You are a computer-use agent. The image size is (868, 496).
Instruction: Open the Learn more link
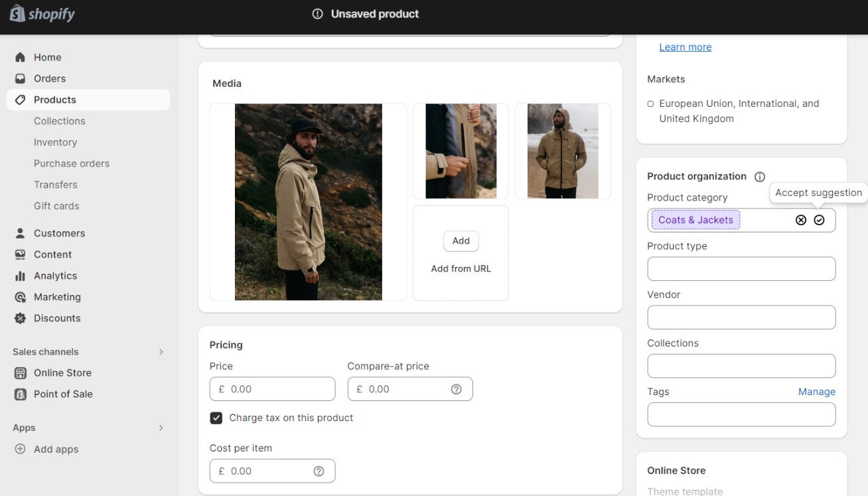(685, 46)
